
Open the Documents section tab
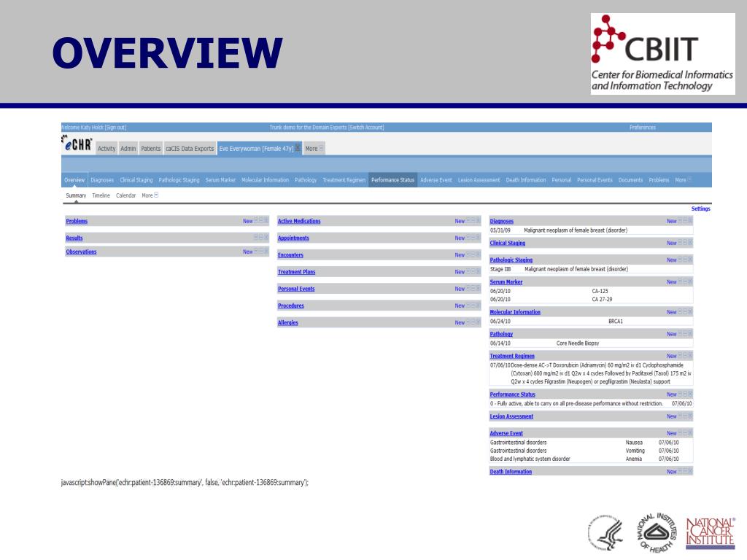(x=630, y=180)
